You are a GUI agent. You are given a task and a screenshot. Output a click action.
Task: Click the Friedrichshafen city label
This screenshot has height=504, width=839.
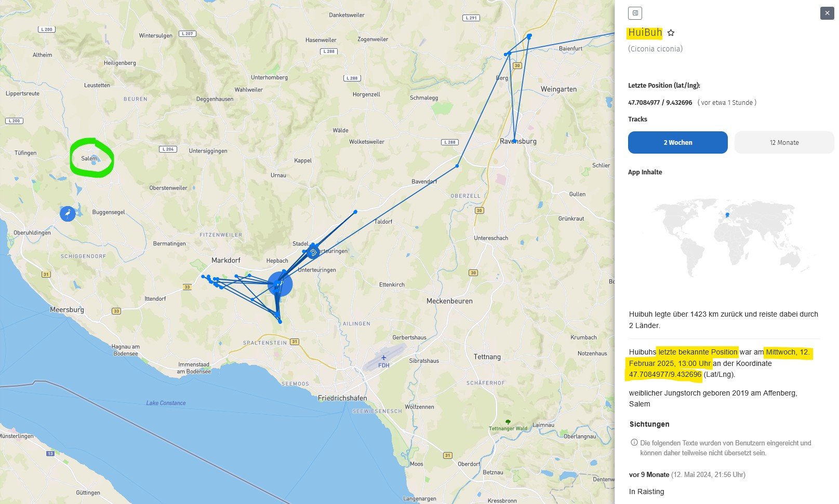point(342,398)
